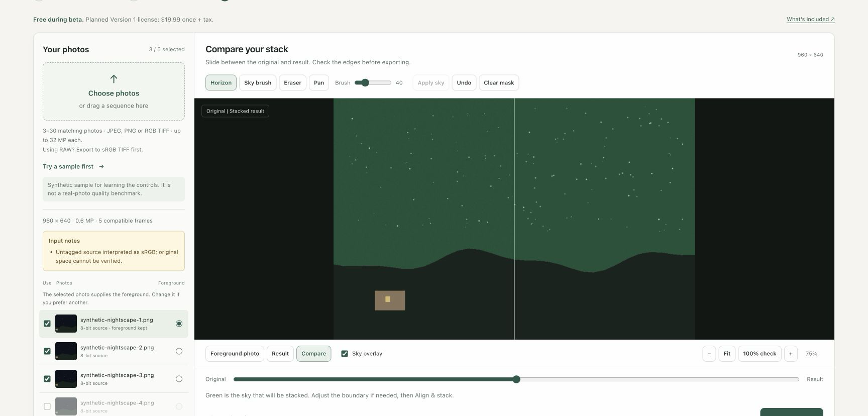
Task: Click the 3 / 5 selected counter
Action: pos(167,50)
